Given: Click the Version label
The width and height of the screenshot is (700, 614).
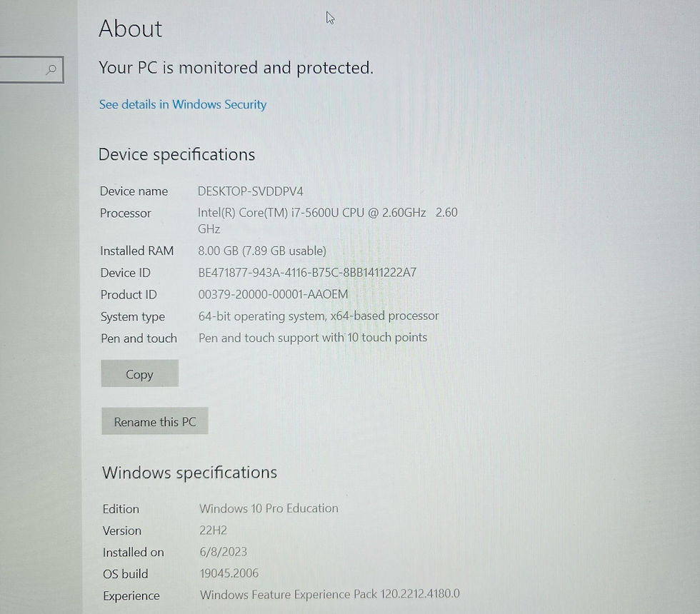Looking at the screenshot, I should point(122,530).
